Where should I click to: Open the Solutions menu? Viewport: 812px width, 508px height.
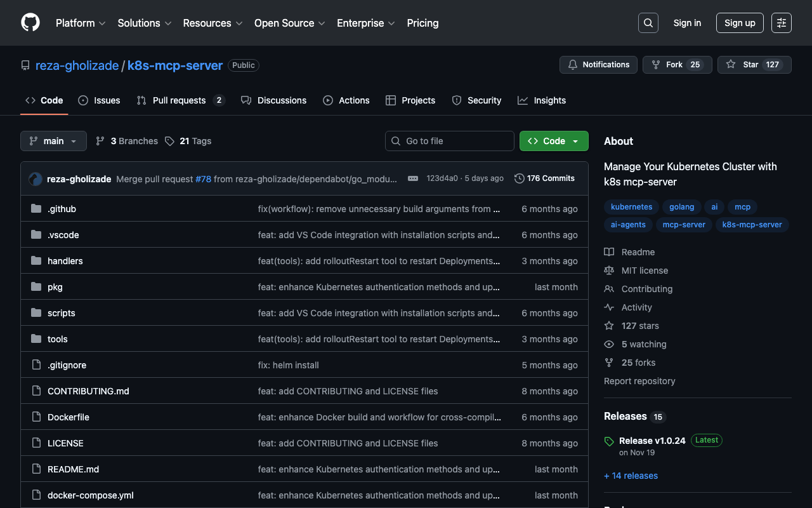click(x=144, y=23)
